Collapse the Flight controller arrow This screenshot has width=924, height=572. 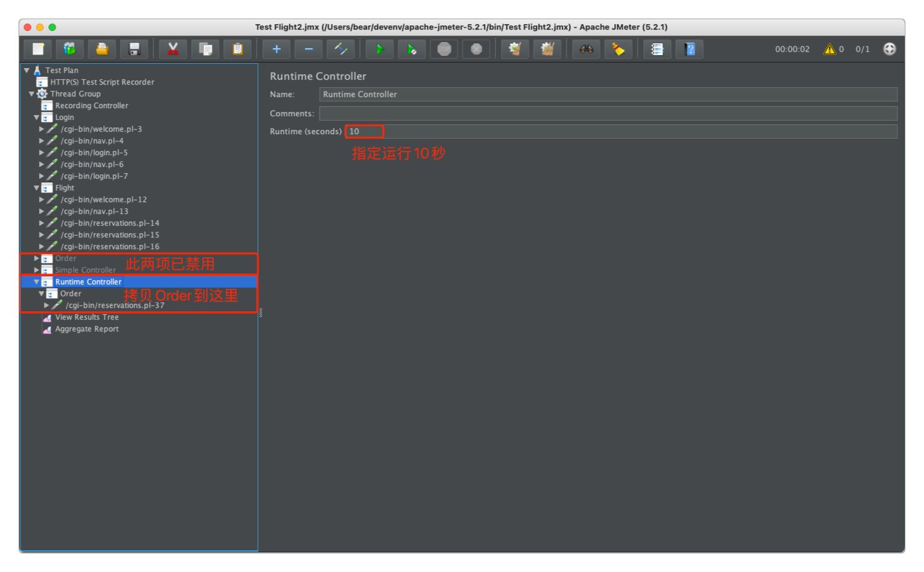point(36,188)
